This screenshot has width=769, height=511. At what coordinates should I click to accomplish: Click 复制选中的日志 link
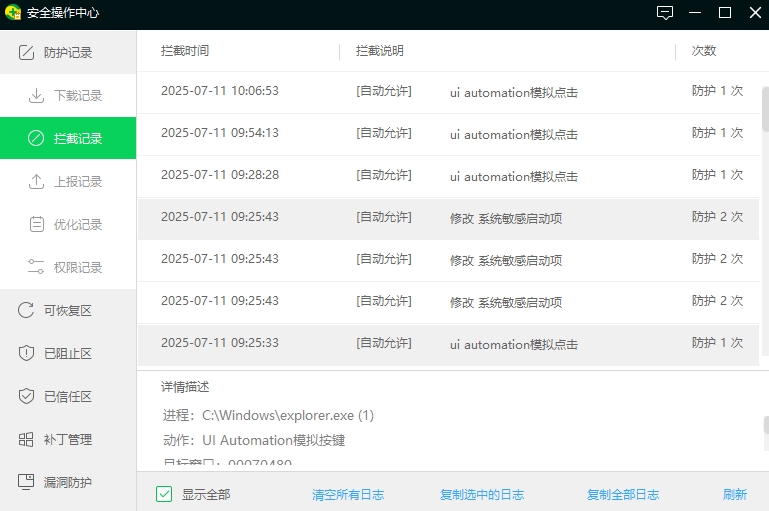(482, 495)
